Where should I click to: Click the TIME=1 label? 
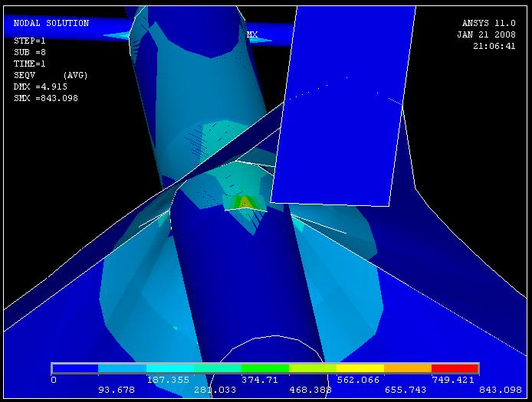(x=30, y=64)
